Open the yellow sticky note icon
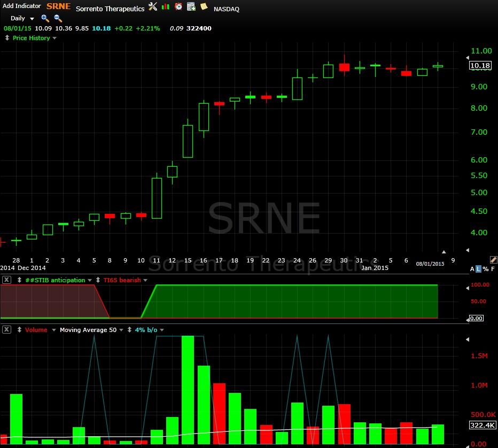This screenshot has height=448, width=498. 204,6
